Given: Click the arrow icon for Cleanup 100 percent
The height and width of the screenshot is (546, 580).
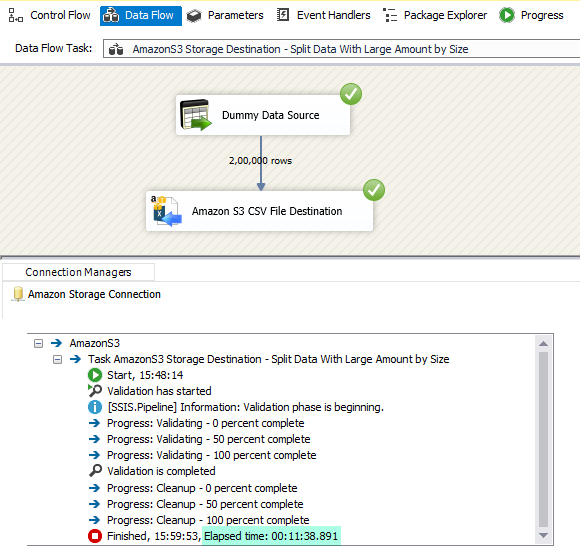Looking at the screenshot, I should (x=95, y=520).
